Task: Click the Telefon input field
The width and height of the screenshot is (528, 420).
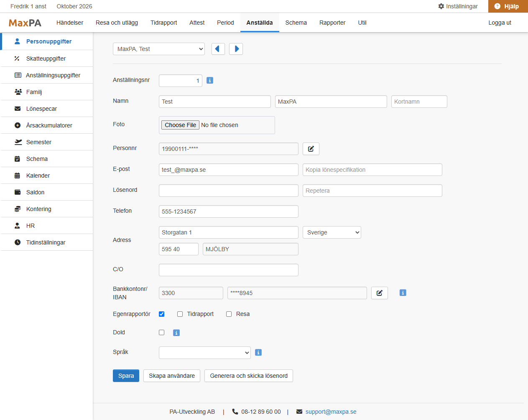Action: coord(229,211)
